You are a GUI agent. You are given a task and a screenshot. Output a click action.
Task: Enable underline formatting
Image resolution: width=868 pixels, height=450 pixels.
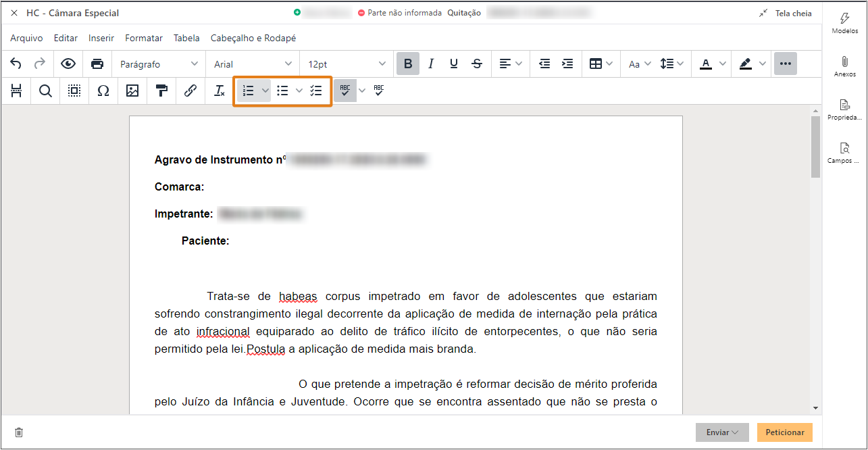[x=453, y=64]
